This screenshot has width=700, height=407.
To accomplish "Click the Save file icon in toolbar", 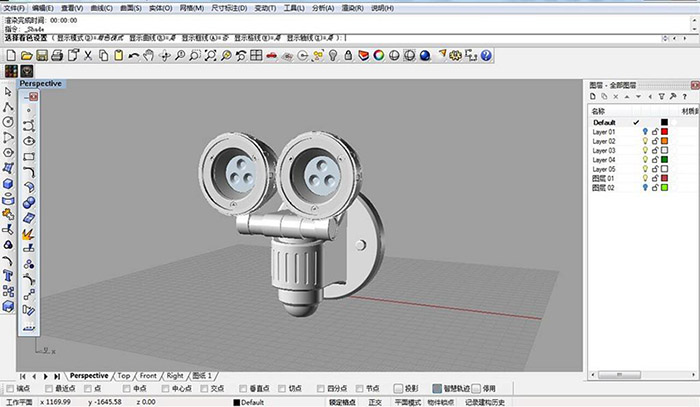I will (x=43, y=55).
